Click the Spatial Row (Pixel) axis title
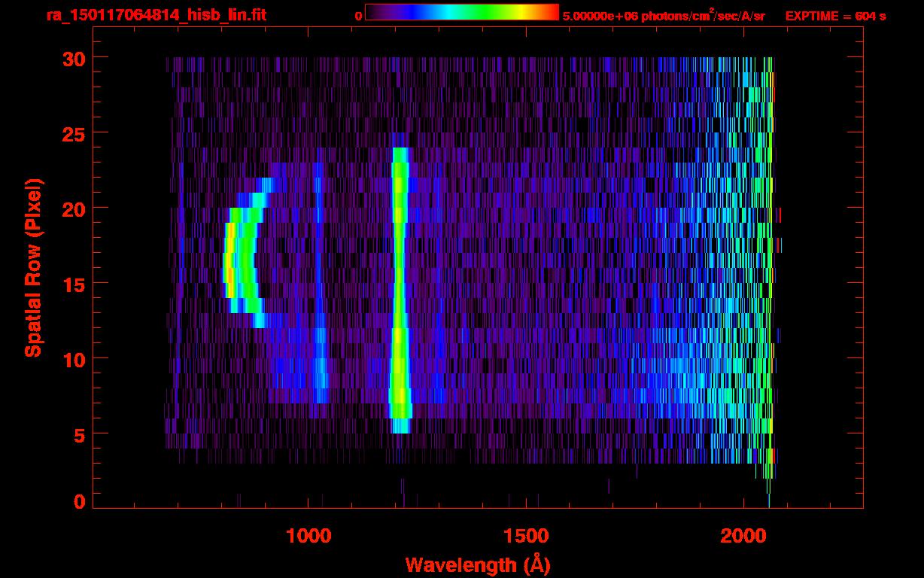 (x=33, y=268)
